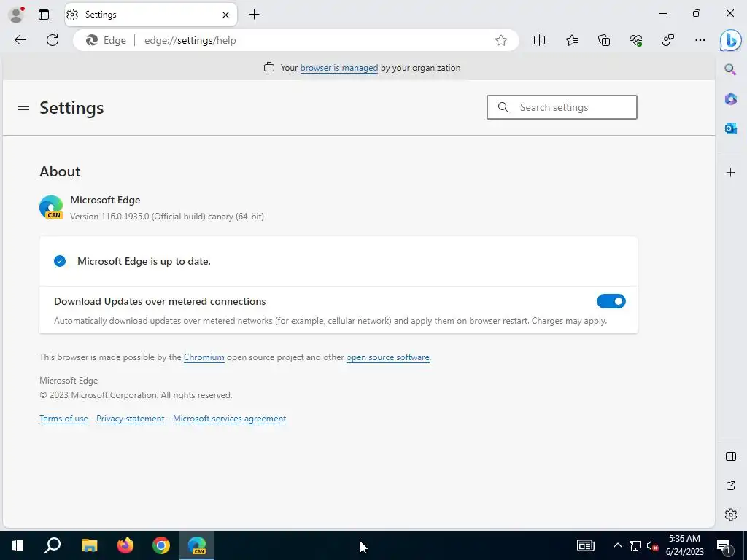The image size is (747, 560).
Task: Open Windows taskbar search
Action: [53, 545]
